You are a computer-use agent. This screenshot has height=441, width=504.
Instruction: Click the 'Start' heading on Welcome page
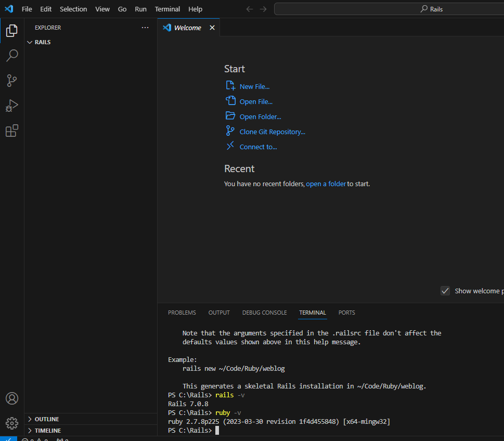tap(235, 69)
